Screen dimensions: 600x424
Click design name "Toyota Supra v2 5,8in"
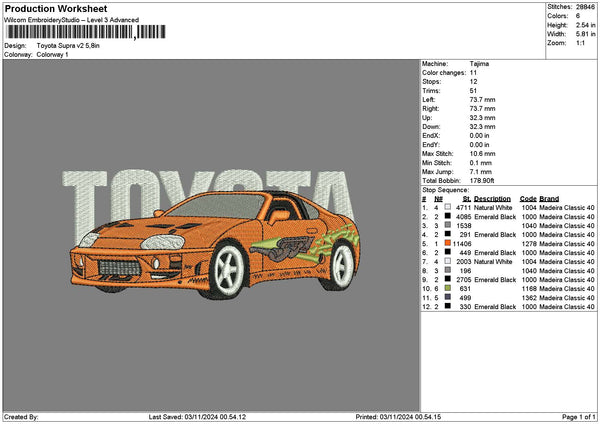(x=68, y=46)
